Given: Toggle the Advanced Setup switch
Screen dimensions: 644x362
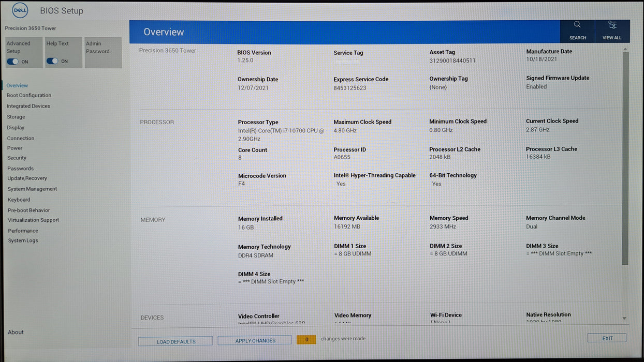Looking at the screenshot, I should click(12, 62).
